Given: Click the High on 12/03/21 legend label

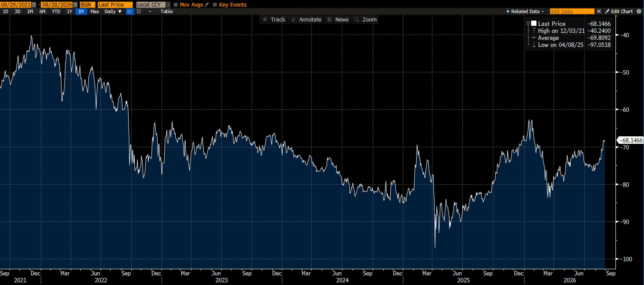Looking at the screenshot, I should click(x=561, y=31).
